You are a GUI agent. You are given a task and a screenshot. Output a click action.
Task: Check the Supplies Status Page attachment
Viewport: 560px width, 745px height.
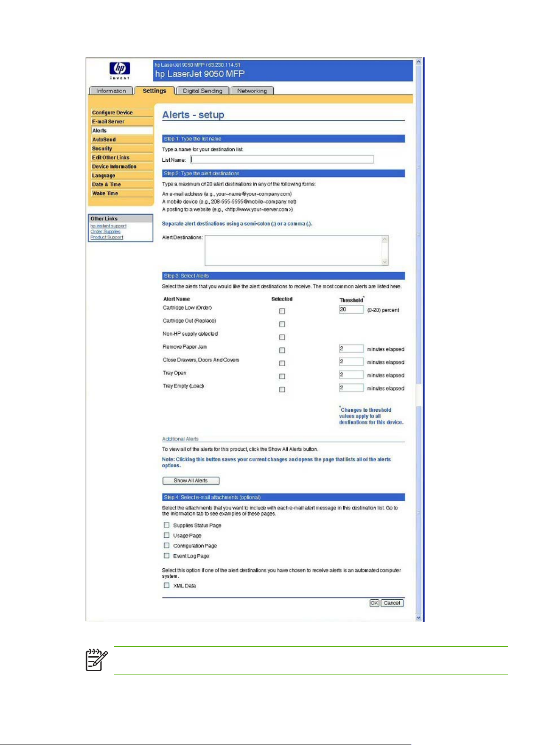[166, 525]
